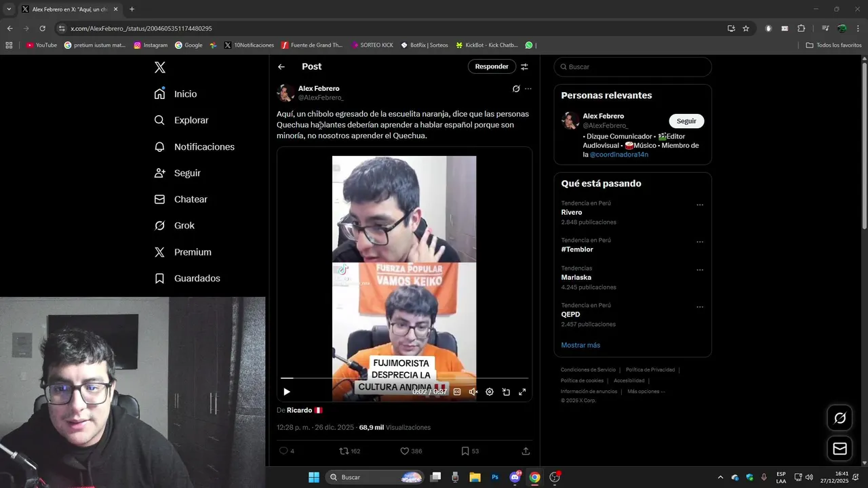Open a new Chrome tab
Viewport: 868px width, 488px height.
132,9
